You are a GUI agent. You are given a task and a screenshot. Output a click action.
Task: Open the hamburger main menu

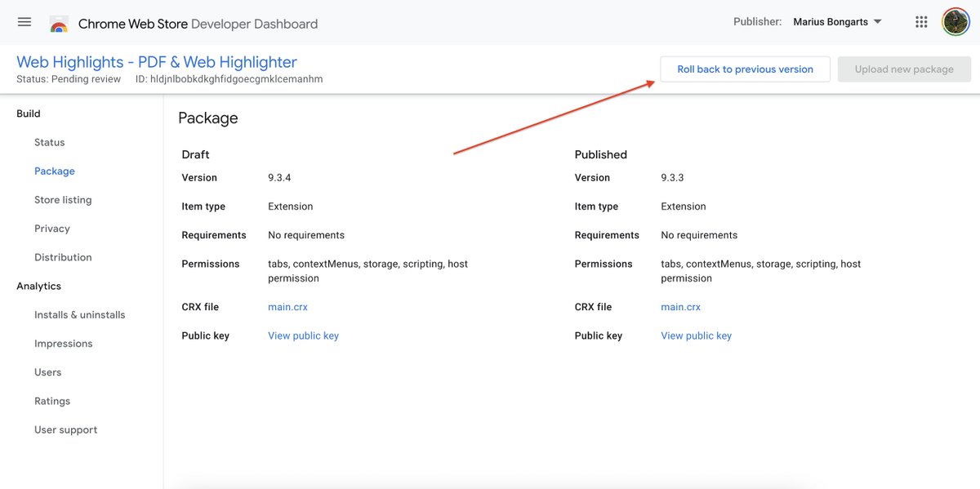pyautogui.click(x=24, y=22)
